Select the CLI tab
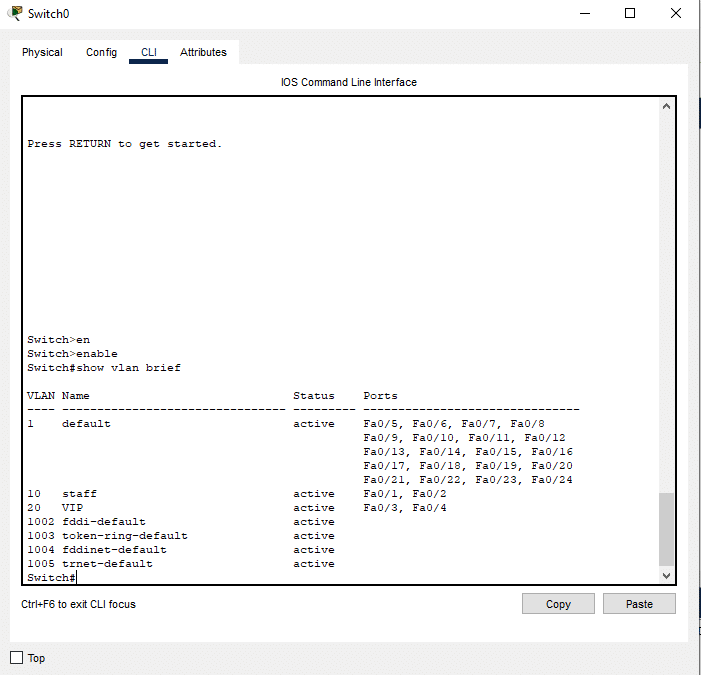This screenshot has height=675, width=701. 148,52
